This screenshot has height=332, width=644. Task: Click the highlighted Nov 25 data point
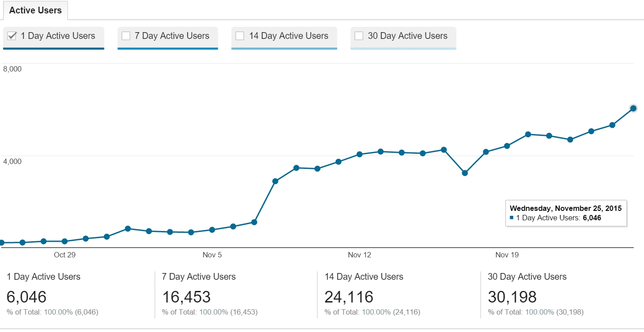click(633, 108)
